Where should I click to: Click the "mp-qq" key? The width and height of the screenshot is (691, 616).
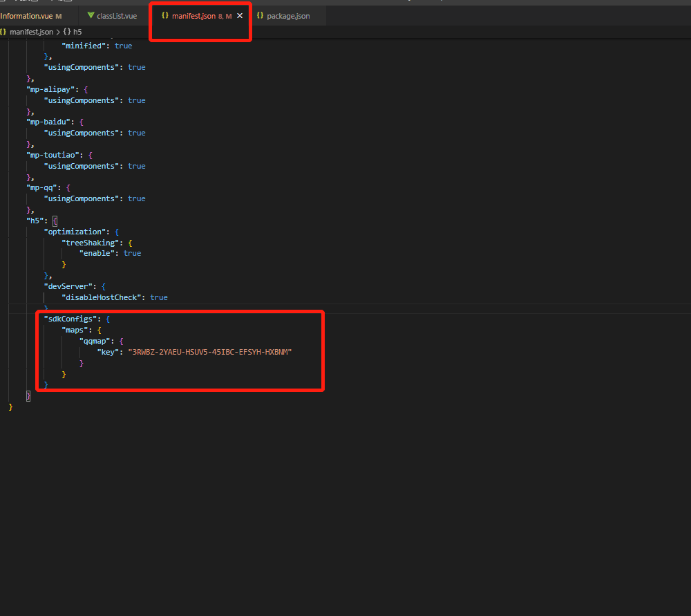[42, 188]
